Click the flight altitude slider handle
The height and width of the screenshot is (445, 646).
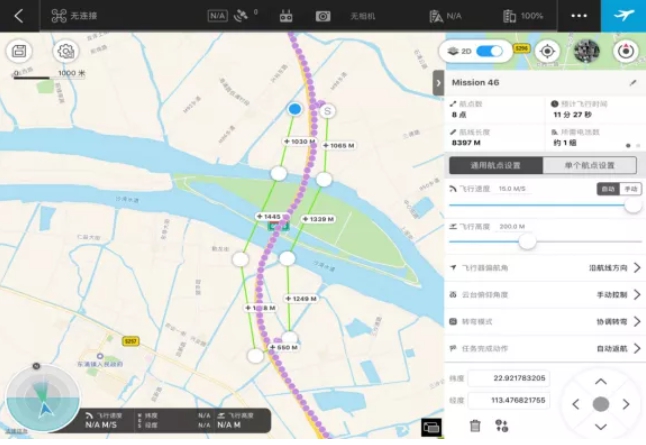click(x=527, y=241)
